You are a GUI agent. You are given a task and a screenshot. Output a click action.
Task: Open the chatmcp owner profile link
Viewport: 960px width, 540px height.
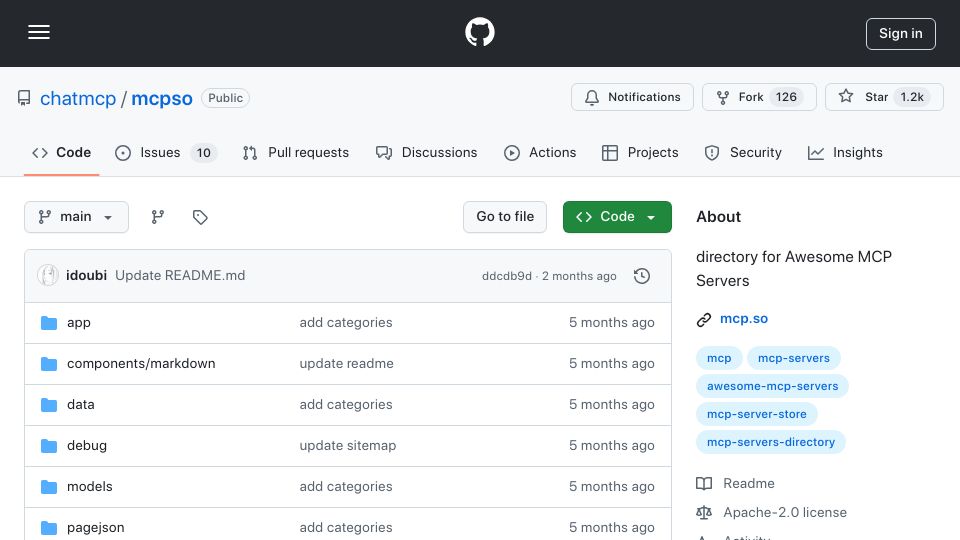pyautogui.click(x=78, y=98)
